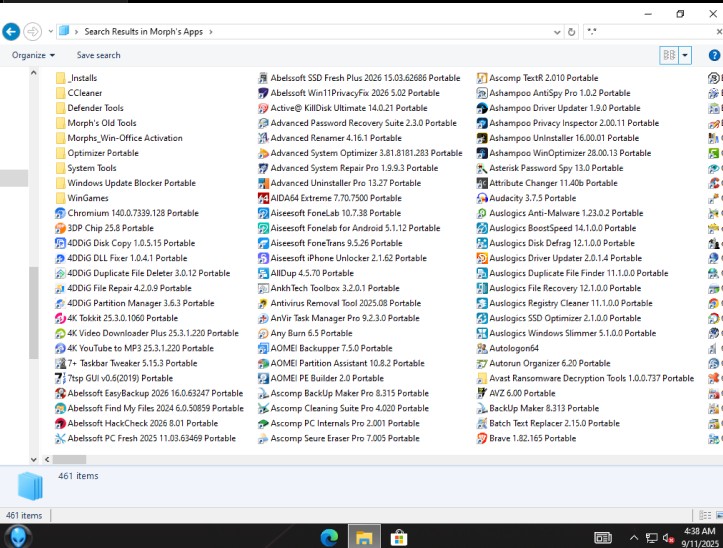
Task: Click the horizontal scrollbar thumb
Action: [x=69, y=459]
